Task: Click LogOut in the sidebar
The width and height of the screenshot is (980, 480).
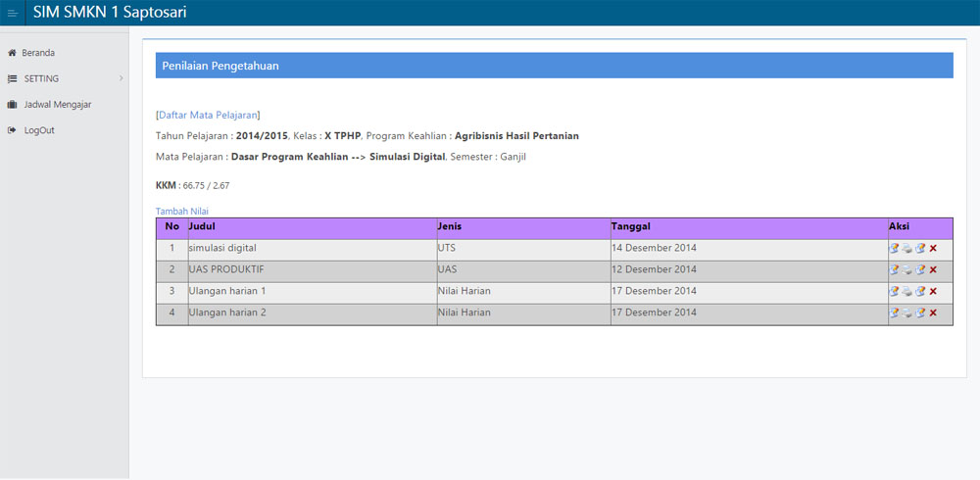Action: (38, 130)
